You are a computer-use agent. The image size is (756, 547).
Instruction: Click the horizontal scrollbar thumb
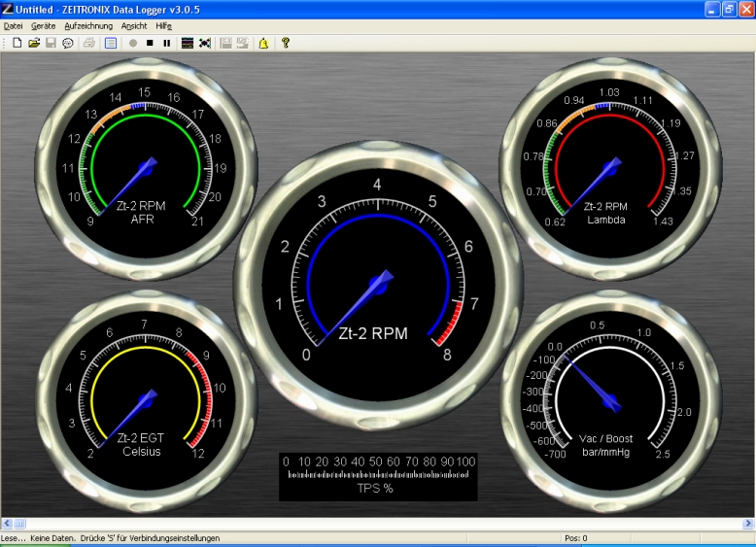pos(19,523)
